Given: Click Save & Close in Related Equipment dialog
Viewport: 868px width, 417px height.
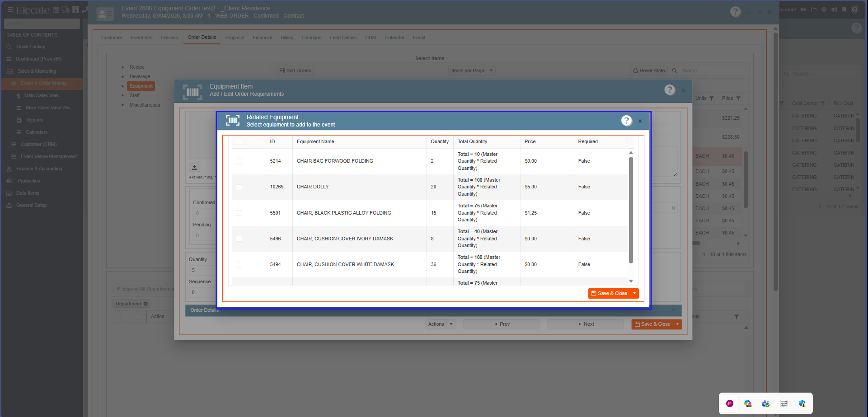Looking at the screenshot, I should point(609,294).
